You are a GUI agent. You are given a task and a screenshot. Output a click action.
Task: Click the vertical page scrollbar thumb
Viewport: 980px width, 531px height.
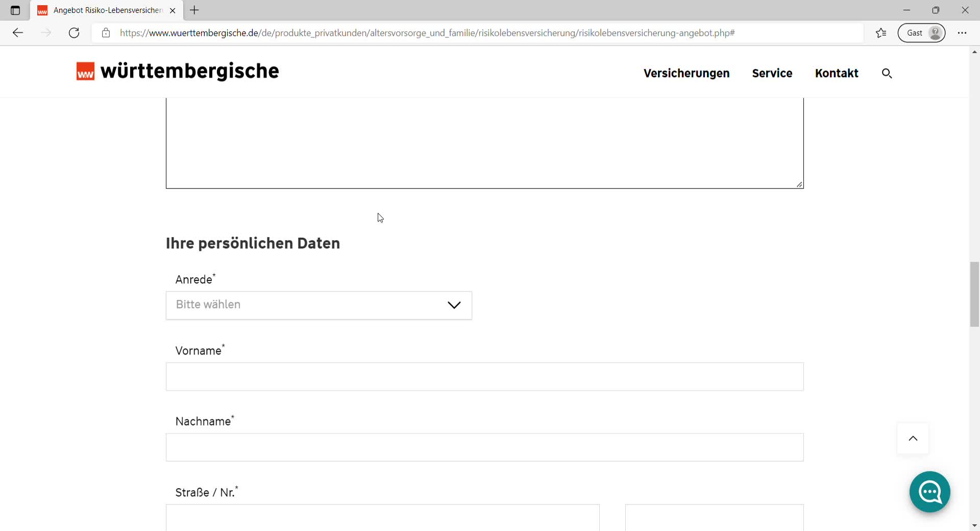coord(974,294)
